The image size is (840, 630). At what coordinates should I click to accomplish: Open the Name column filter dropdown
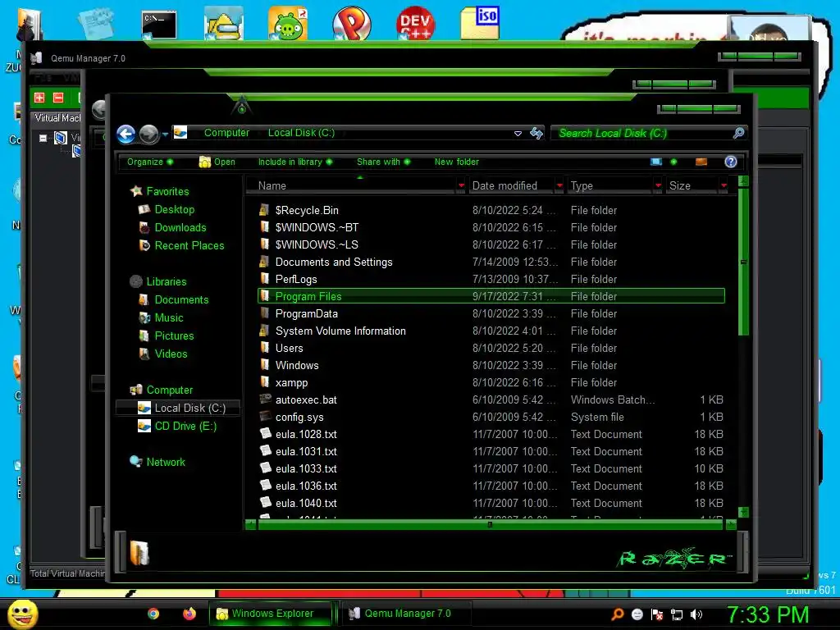coord(461,186)
